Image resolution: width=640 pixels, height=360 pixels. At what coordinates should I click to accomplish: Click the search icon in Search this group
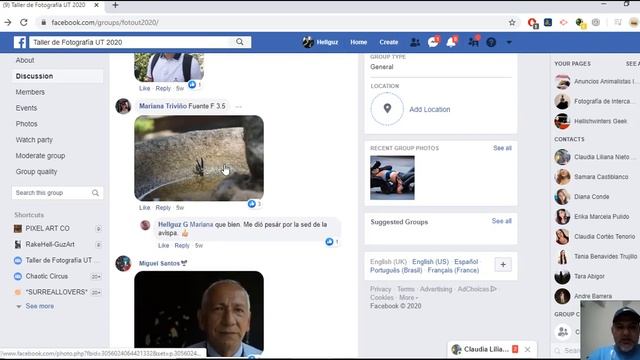coord(95,193)
